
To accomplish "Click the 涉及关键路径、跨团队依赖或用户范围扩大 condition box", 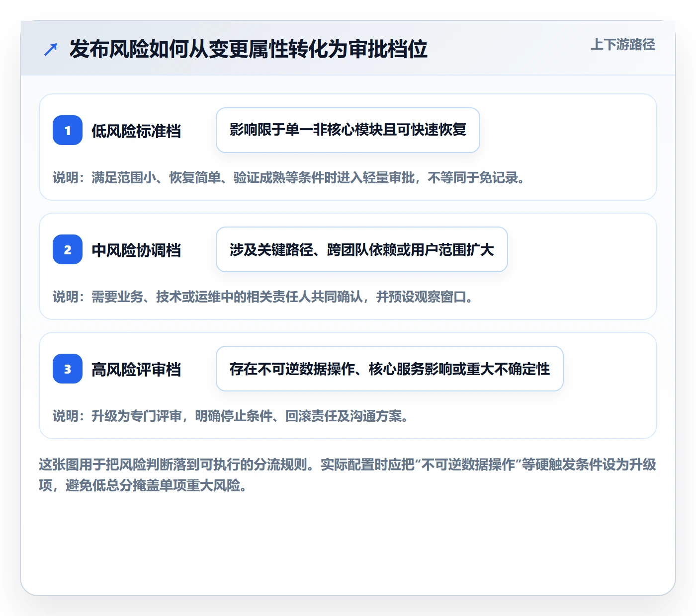I will pyautogui.click(x=362, y=249).
